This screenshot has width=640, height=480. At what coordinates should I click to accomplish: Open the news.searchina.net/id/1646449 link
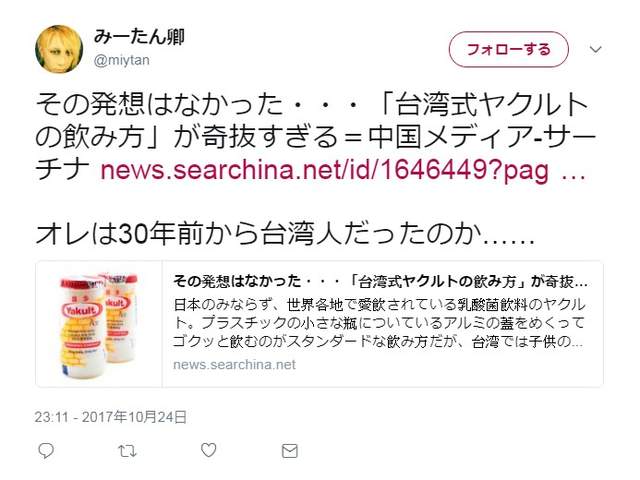(324, 170)
